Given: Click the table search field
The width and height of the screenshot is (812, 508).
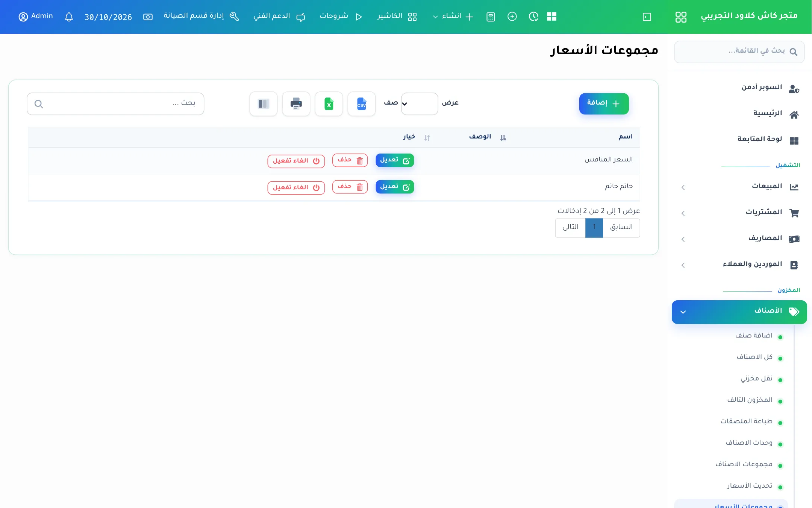Looking at the screenshot, I should point(115,104).
